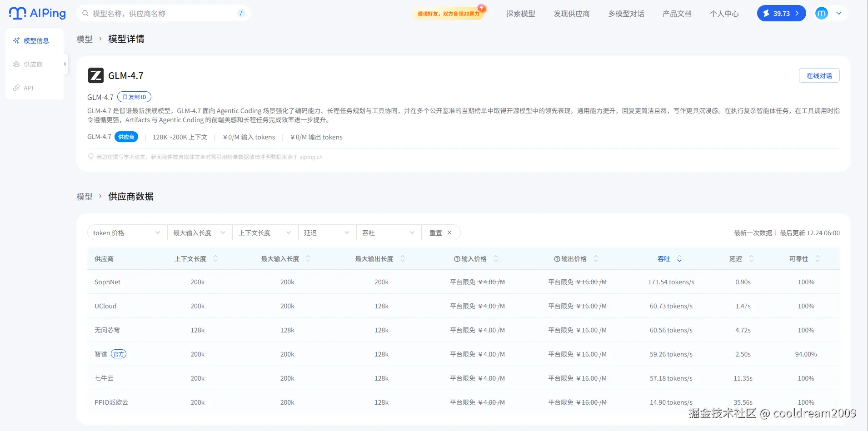
Task: Click the 171.54 tokens/s throughput value
Action: 671,282
